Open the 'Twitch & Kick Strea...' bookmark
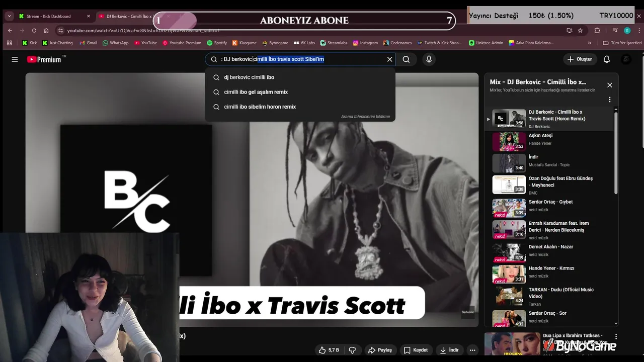644x362 pixels. click(439, 43)
